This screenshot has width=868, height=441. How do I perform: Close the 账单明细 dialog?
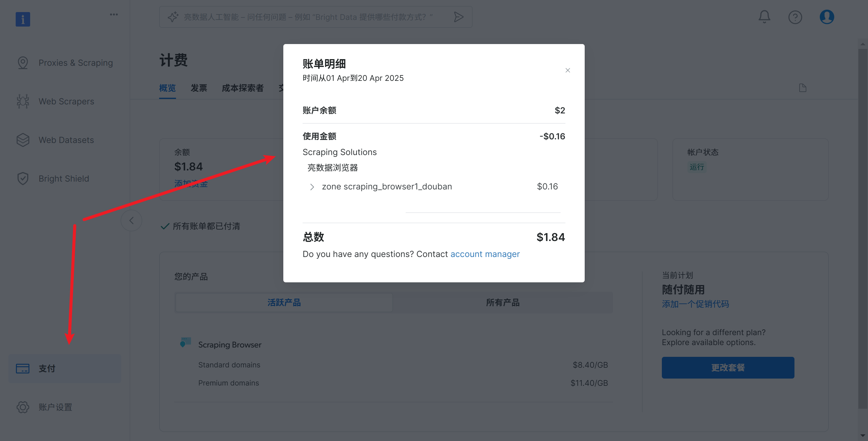[568, 70]
